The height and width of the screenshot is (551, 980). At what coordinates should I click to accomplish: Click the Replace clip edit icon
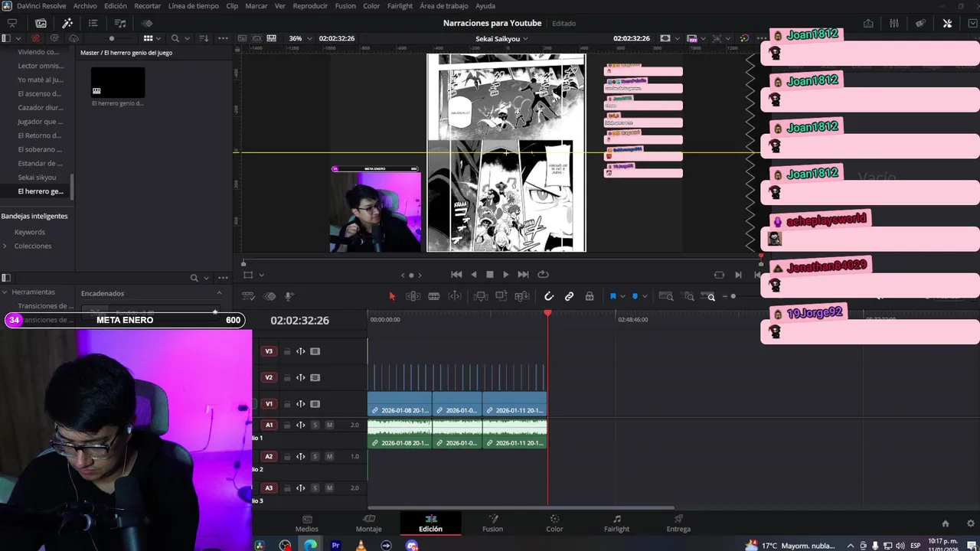522,296
